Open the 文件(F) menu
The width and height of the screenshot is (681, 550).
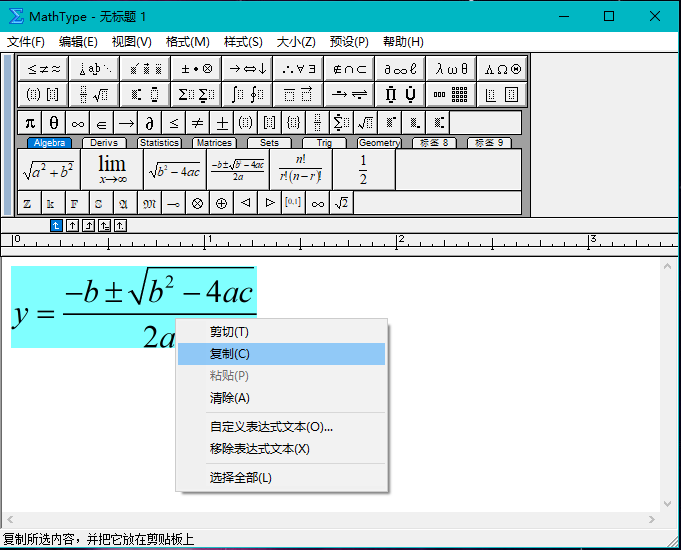(26, 42)
